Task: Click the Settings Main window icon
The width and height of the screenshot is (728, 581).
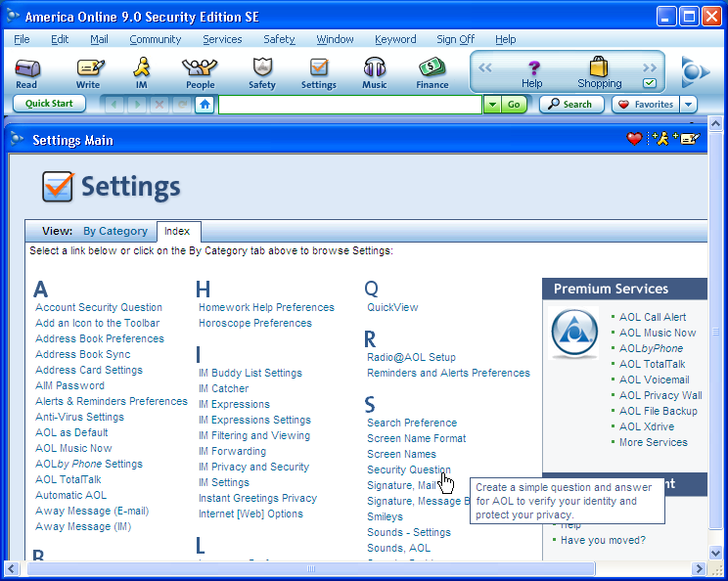Action: pos(18,139)
